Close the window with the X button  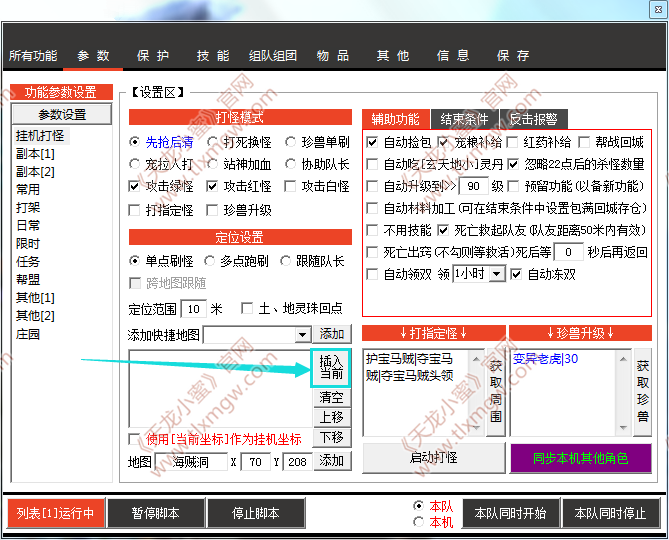click(x=657, y=9)
